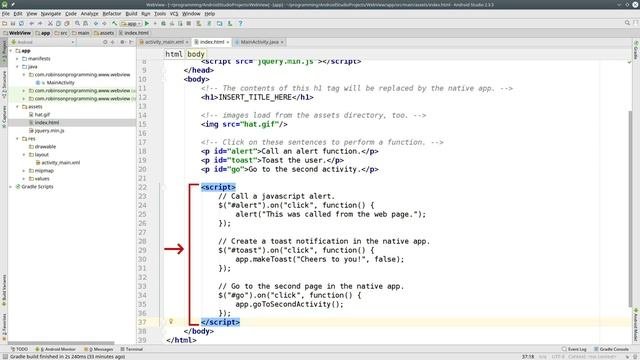Image resolution: width=640 pixels, height=360 pixels.
Task: Select MainActivity in the project tree
Action: click(56, 83)
